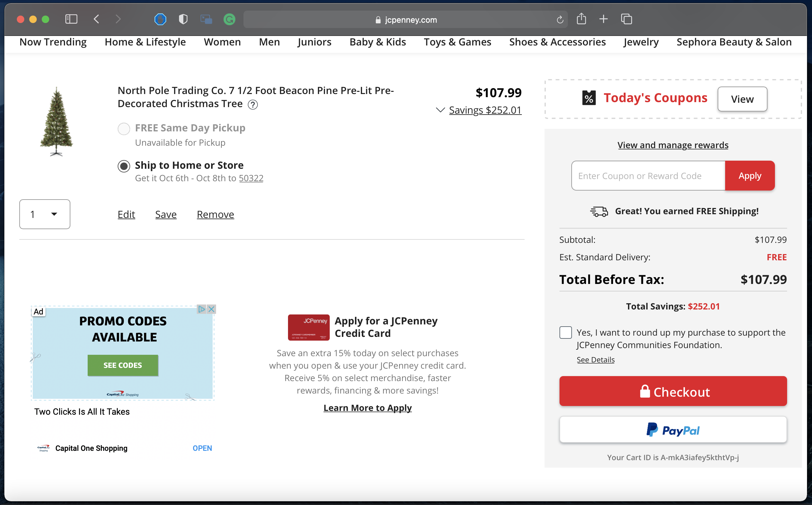Open the North Pole Trading Co. product title

pyautogui.click(x=256, y=97)
